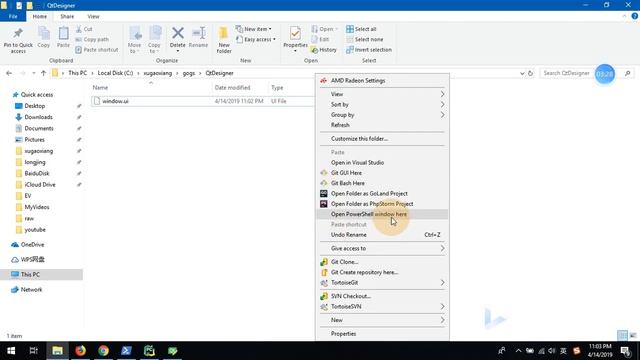
Task: Switch to the Share ribbon tab
Action: click(67, 16)
